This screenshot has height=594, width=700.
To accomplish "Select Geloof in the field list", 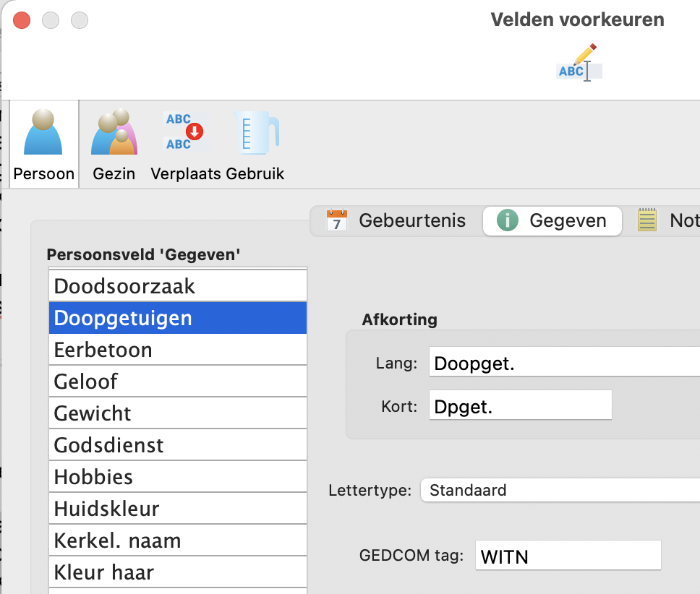I will [x=177, y=382].
